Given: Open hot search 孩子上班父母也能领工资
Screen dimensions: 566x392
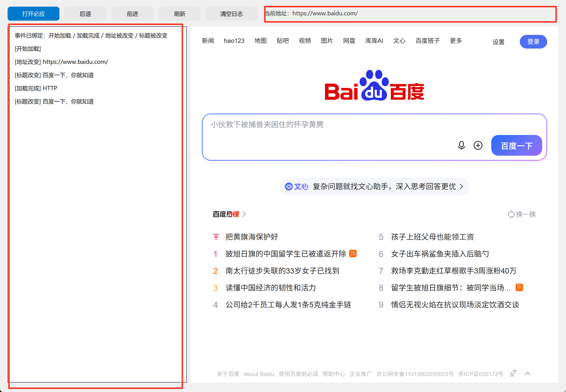Looking at the screenshot, I should tap(432, 237).
